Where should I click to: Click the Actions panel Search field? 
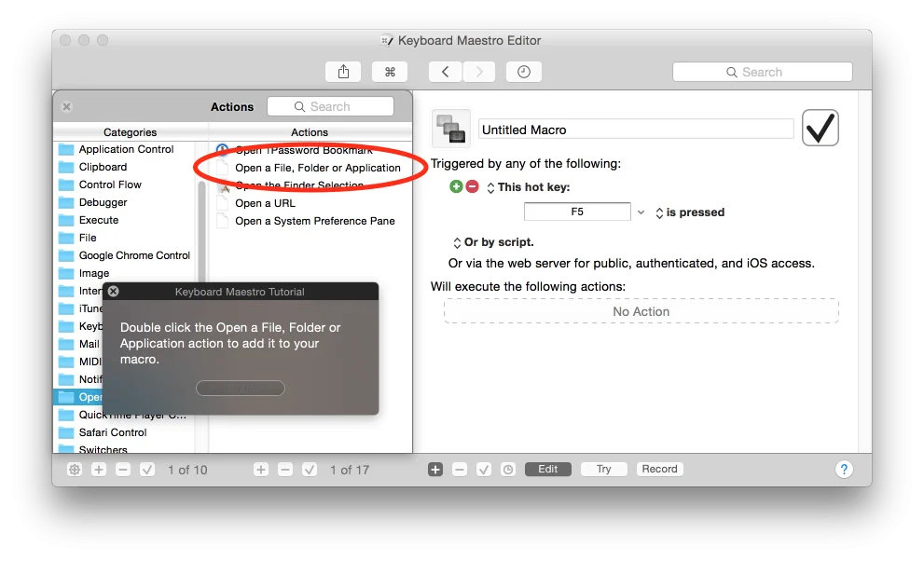[330, 106]
